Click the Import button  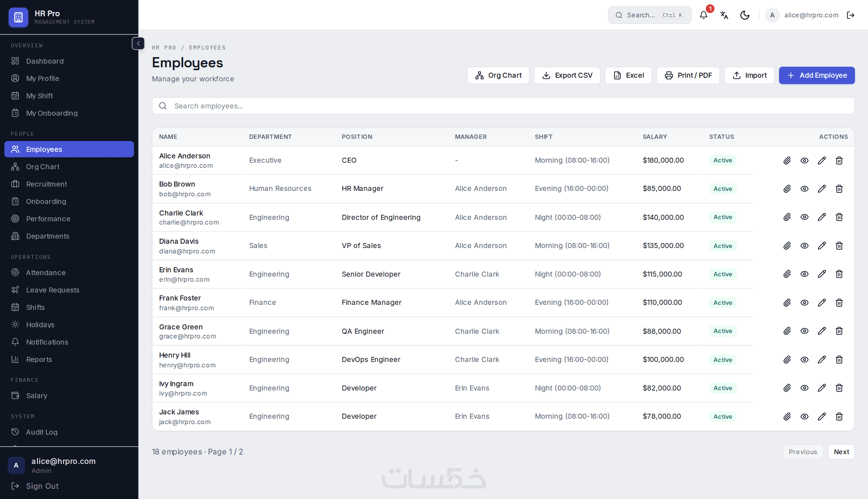[749, 75]
